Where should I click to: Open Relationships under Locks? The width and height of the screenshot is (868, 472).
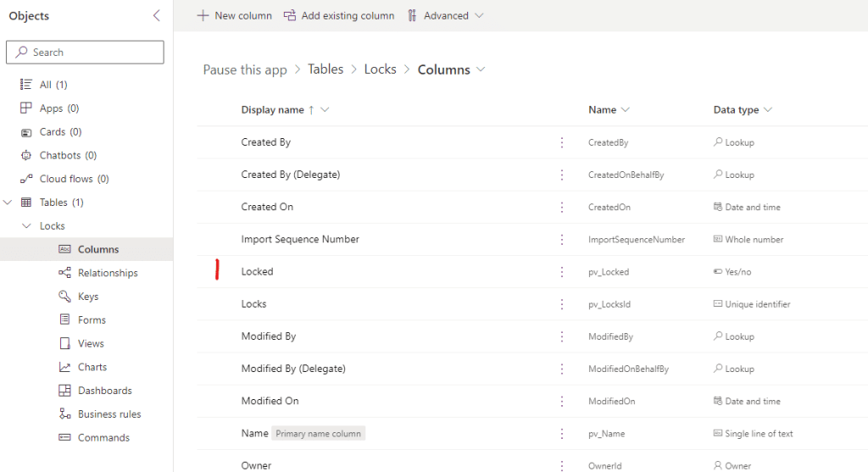point(98,273)
